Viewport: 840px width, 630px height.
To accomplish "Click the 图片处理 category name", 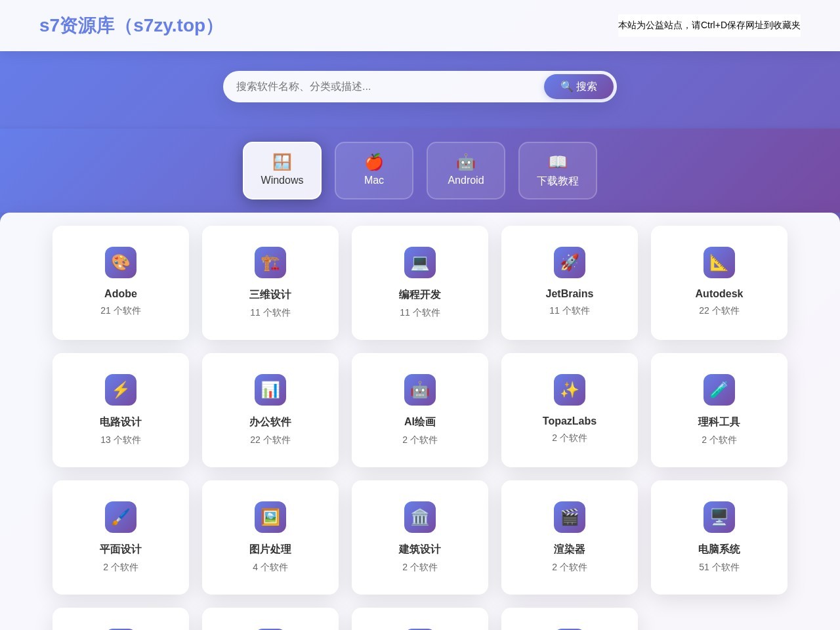I will point(270,549).
